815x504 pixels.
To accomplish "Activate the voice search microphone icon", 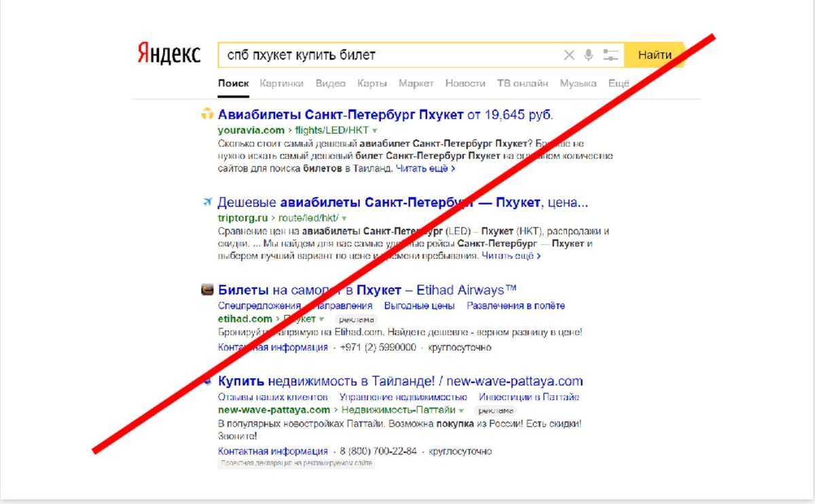I will click(x=588, y=55).
